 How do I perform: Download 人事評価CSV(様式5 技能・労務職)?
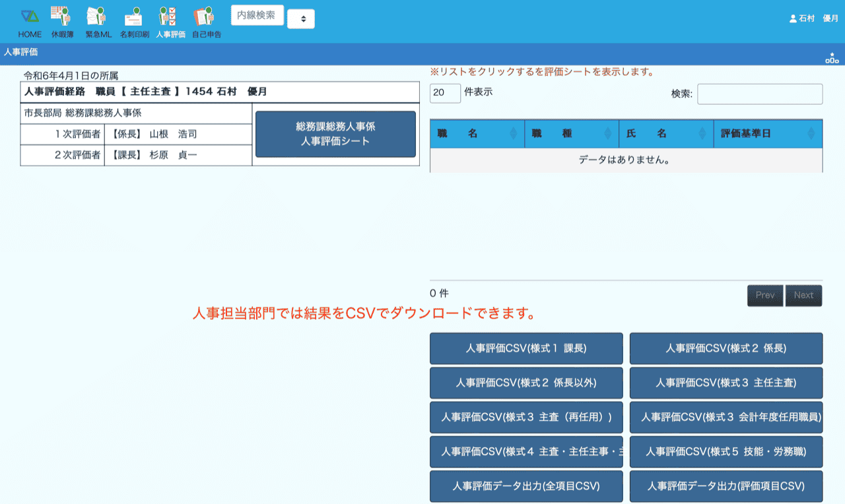coord(726,452)
